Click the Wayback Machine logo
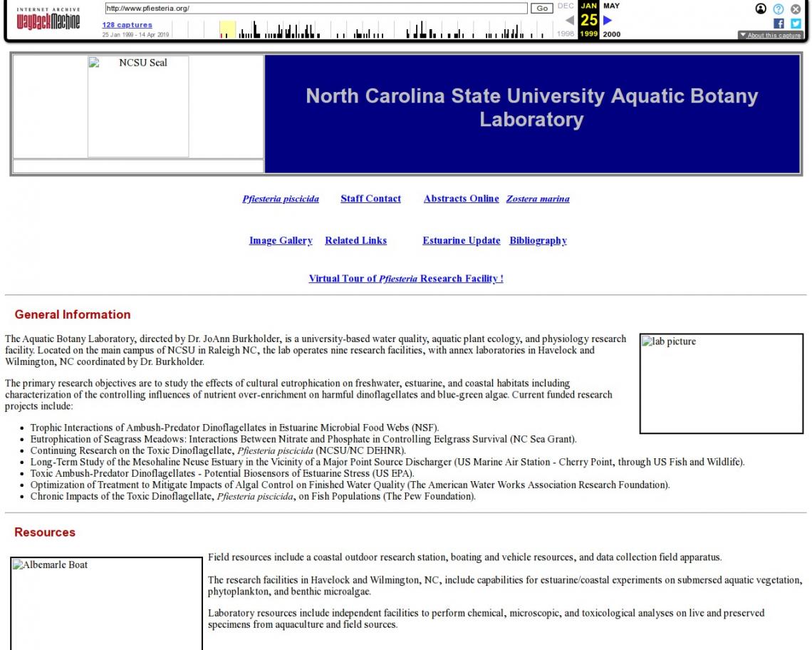Image resolution: width=812 pixels, height=650 pixels. pyautogui.click(x=48, y=19)
